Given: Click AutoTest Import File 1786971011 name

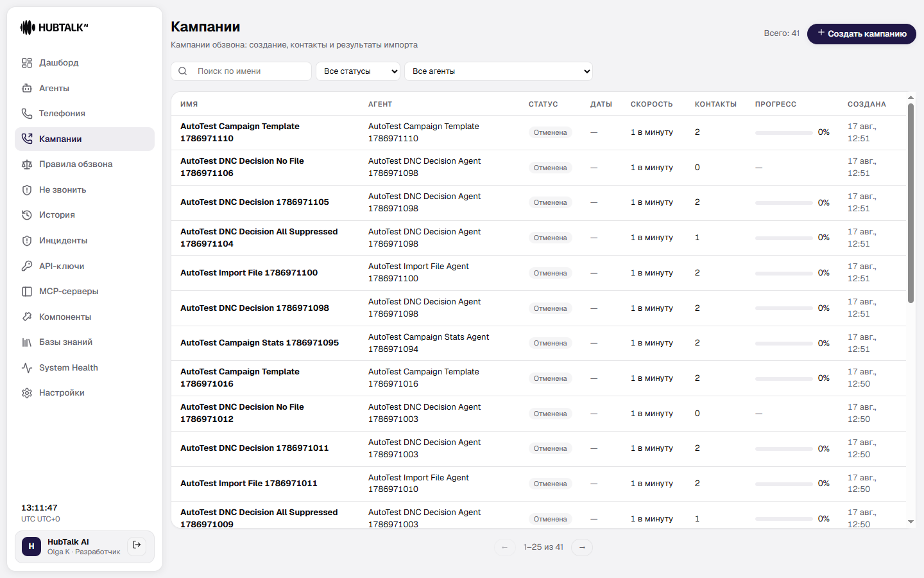Looking at the screenshot, I should tap(249, 484).
